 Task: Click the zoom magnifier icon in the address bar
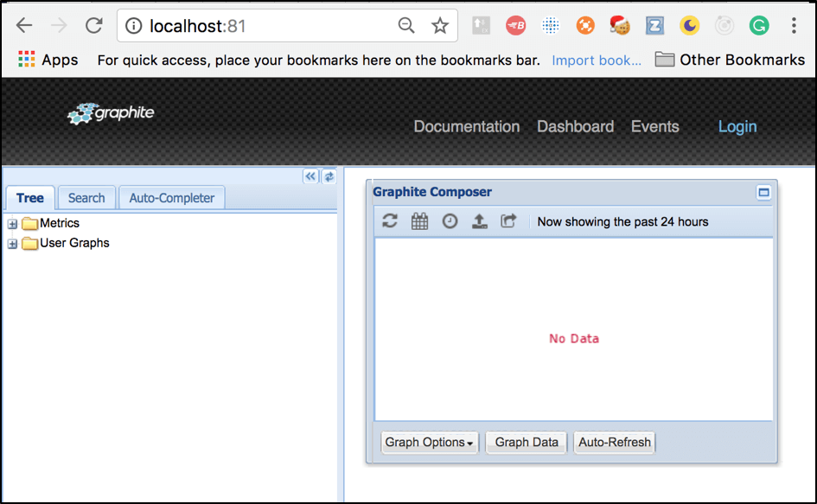[x=406, y=25]
